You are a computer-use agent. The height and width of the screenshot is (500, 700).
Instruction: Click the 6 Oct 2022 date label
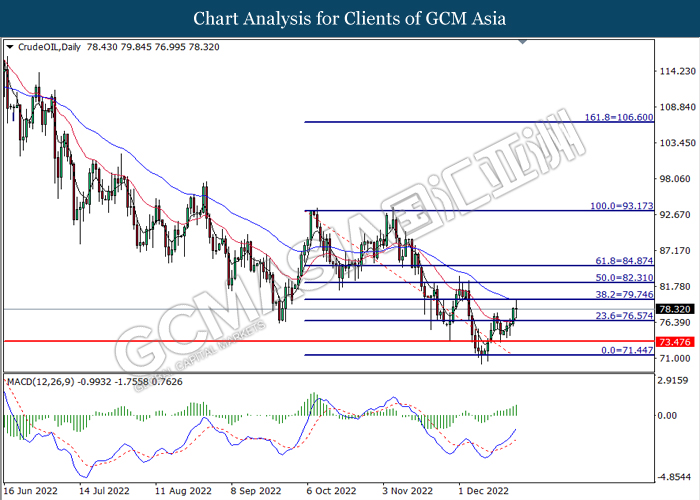(x=331, y=491)
